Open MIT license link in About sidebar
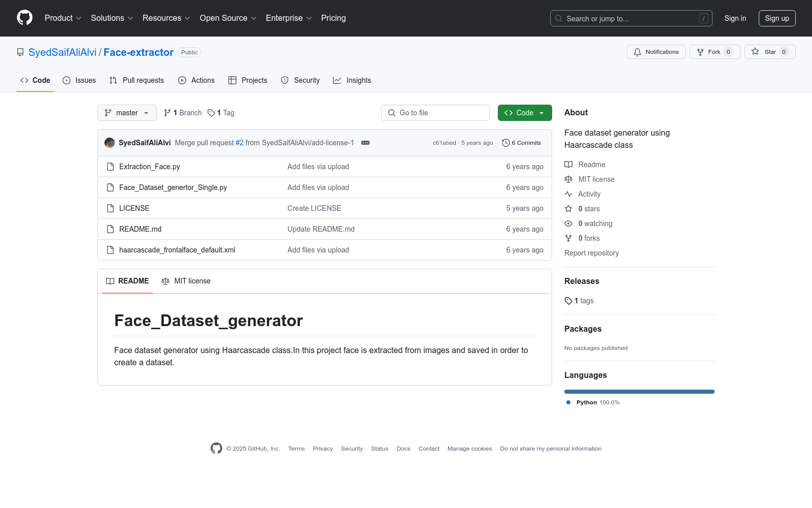Viewport: 812px width, 508px height. 590,179
